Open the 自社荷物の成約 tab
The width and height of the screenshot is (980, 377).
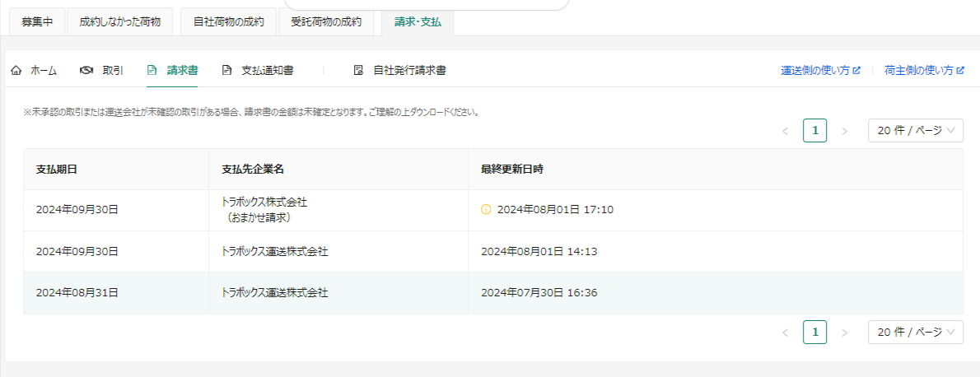pos(229,22)
